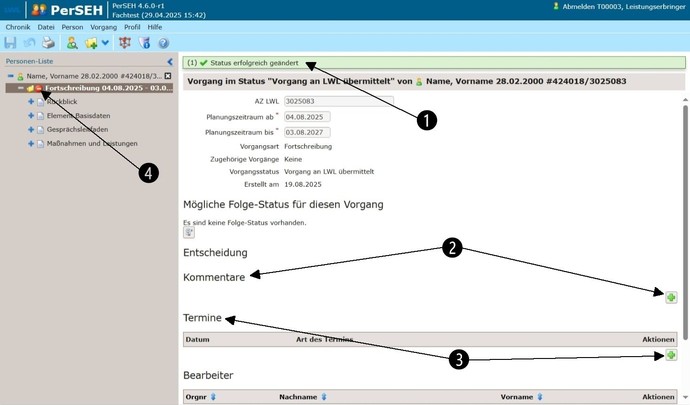Image resolution: width=690 pixels, height=405 pixels.
Task: Click the red network diagram toolbar icon
Action: pos(125,43)
